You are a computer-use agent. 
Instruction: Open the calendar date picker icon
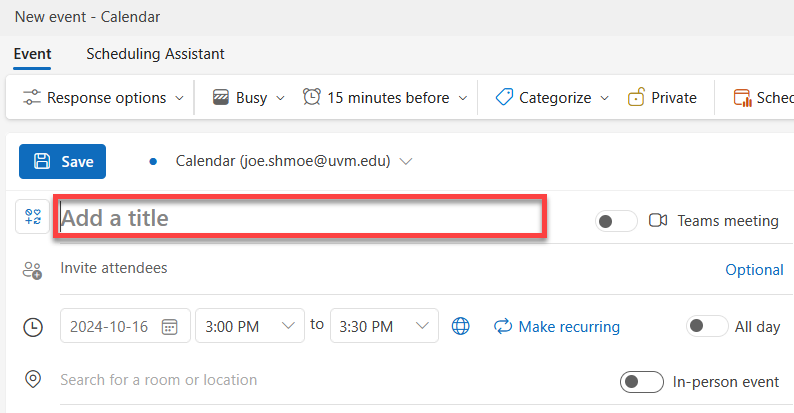pyautogui.click(x=169, y=327)
